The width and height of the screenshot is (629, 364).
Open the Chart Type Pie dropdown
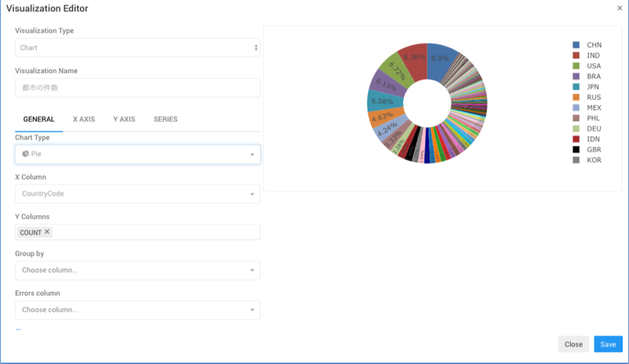[138, 154]
